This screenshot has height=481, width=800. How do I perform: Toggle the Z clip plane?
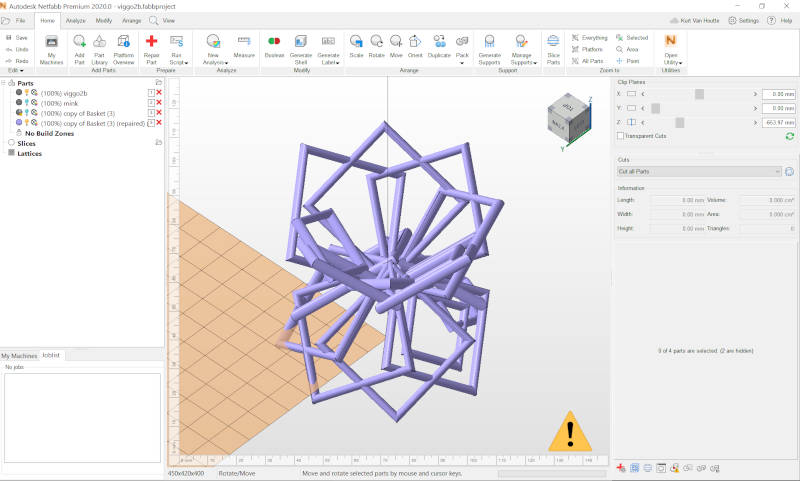(632, 122)
